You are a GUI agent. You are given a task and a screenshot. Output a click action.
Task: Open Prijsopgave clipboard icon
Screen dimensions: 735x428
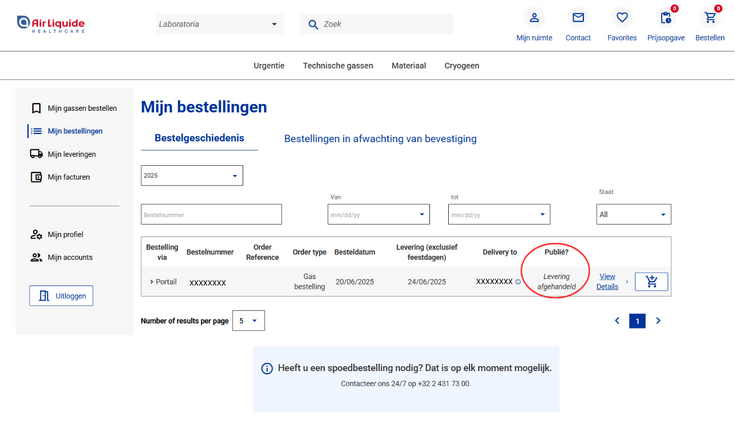tap(666, 18)
